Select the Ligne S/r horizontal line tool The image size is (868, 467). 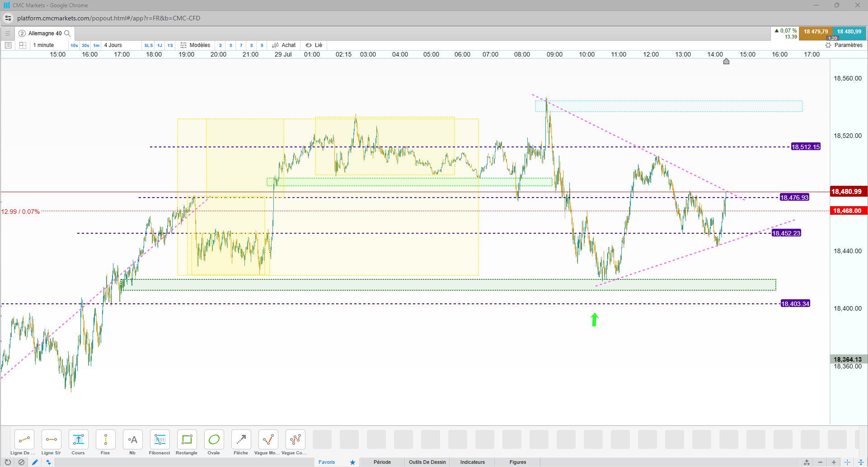(51, 443)
